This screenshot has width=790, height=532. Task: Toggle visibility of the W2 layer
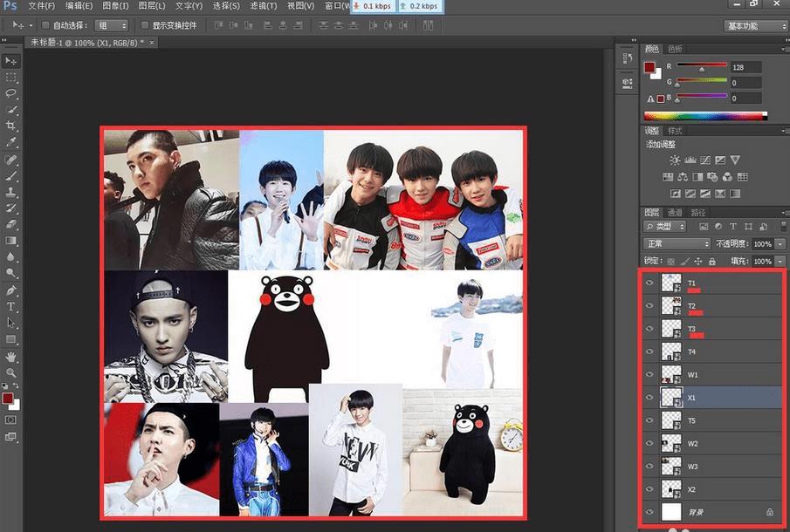[x=649, y=442]
